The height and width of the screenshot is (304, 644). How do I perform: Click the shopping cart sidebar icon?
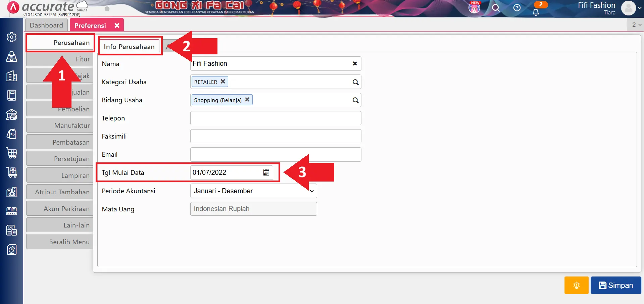point(12,153)
